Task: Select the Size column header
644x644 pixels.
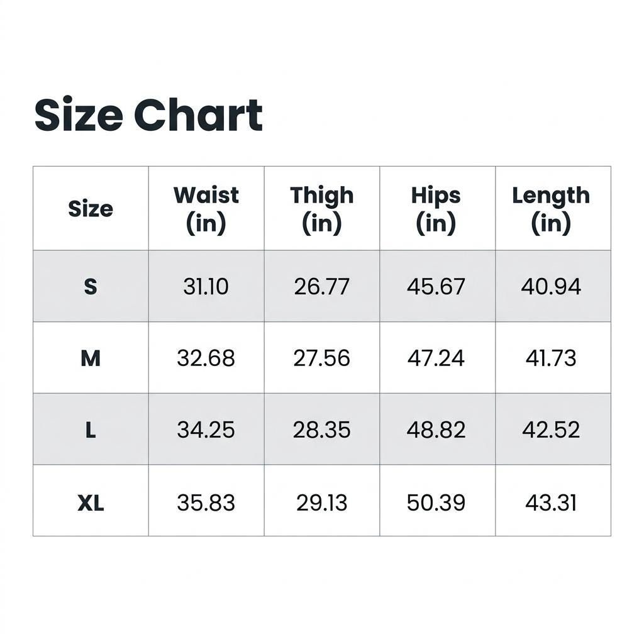Action: [x=91, y=209]
